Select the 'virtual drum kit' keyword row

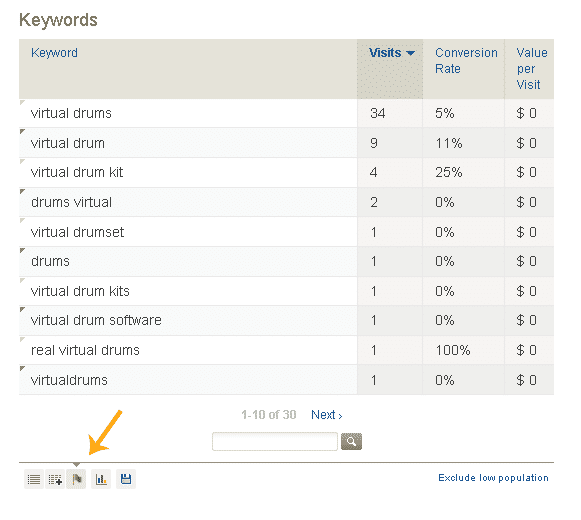pos(286,172)
